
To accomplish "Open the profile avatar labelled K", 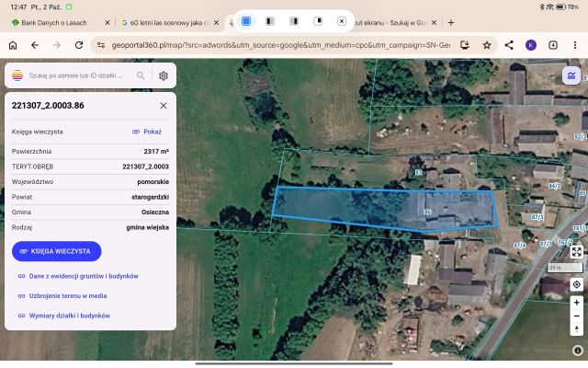I will (531, 45).
